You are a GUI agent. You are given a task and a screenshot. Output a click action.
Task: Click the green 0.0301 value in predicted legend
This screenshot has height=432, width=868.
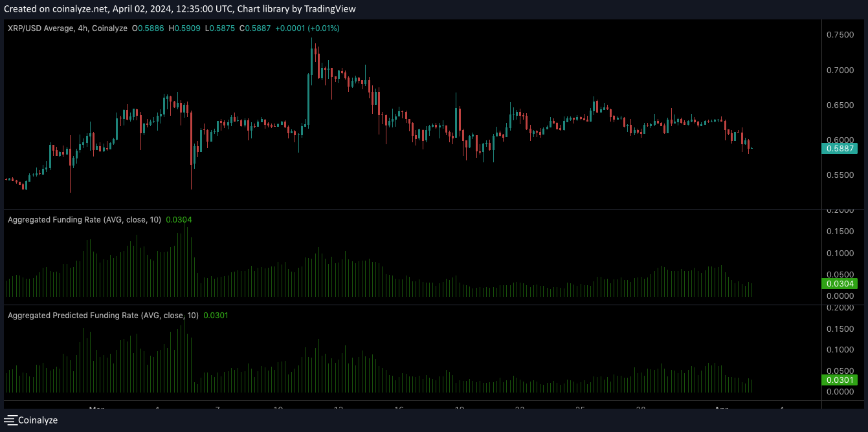pyautogui.click(x=216, y=316)
